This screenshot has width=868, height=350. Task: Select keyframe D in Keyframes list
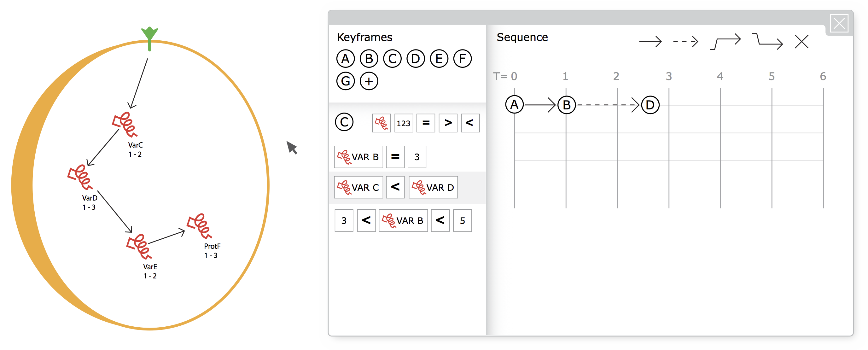coord(416,59)
